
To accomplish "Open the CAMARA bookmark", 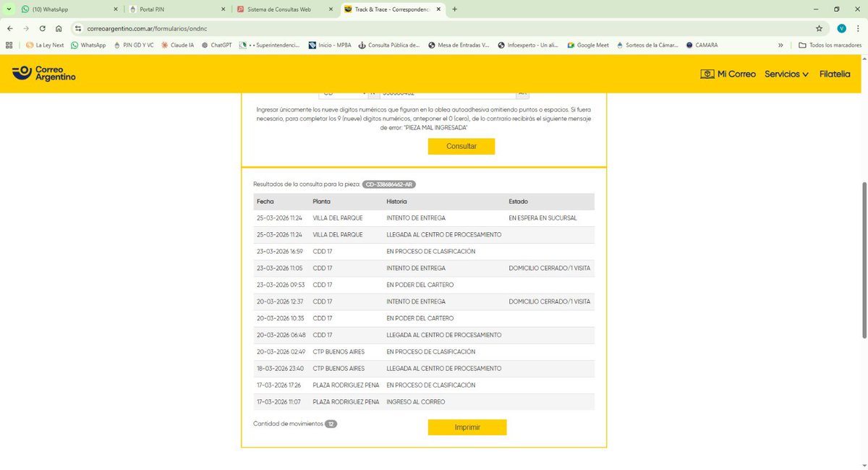I will coord(702,45).
